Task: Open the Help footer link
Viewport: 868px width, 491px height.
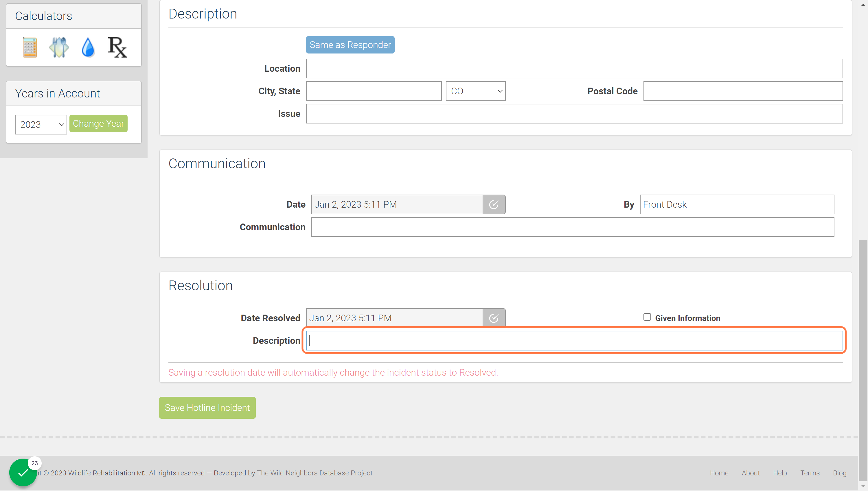Action: (780, 473)
